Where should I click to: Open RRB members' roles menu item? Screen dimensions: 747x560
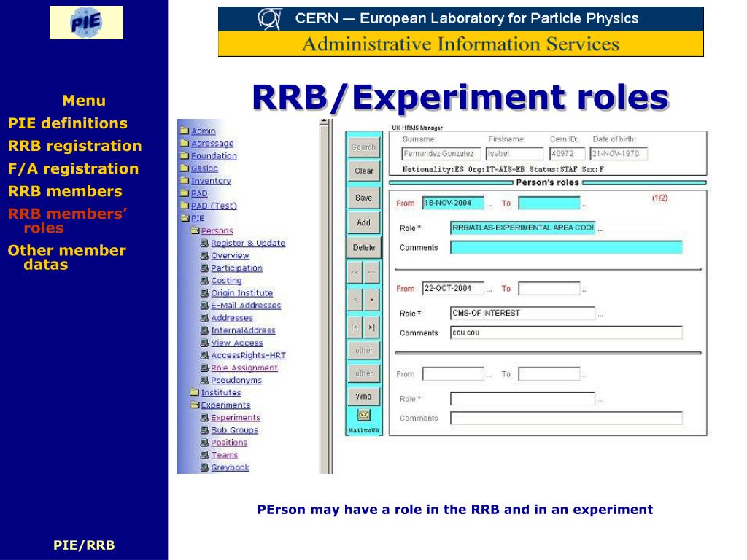click(67, 220)
